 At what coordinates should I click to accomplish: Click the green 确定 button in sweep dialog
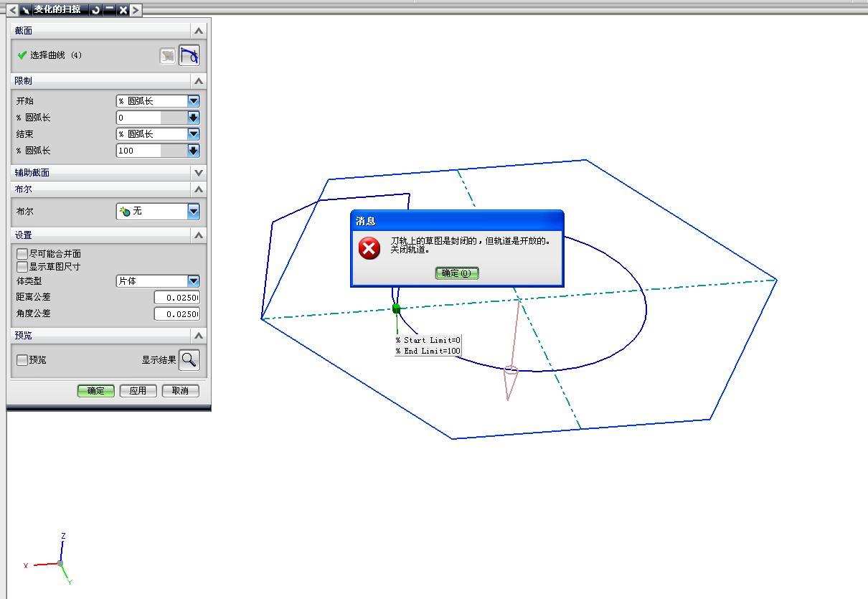tap(96, 391)
